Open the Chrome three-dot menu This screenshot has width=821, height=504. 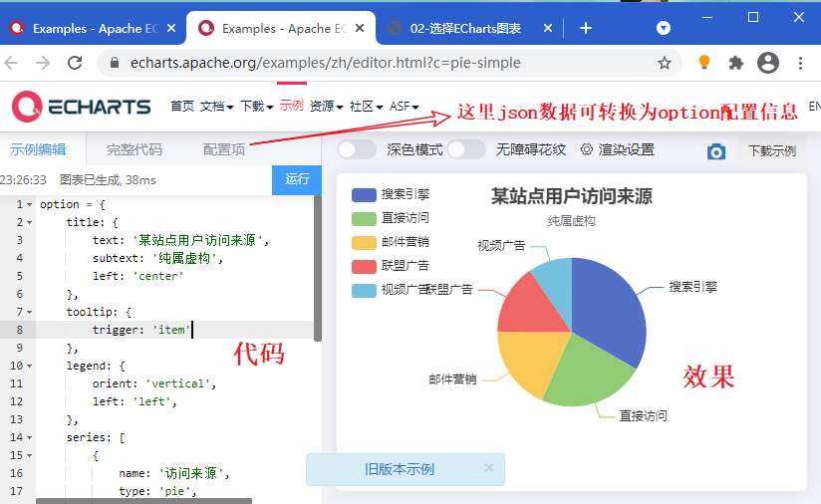tap(801, 64)
